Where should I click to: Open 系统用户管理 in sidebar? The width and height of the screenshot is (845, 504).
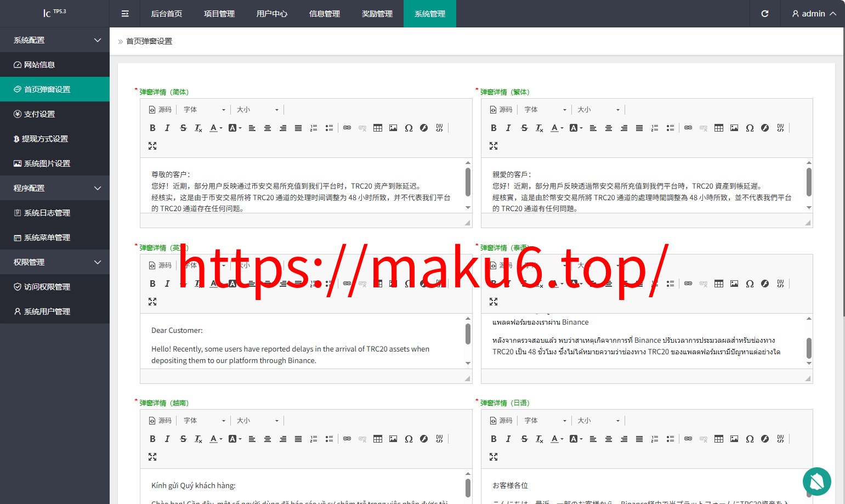tap(55, 312)
